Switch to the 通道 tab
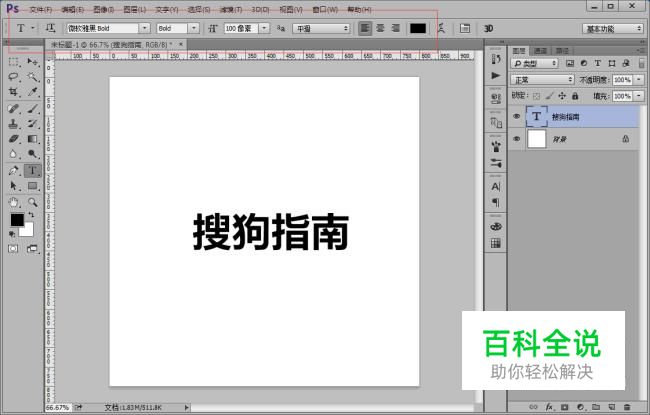 [540, 51]
